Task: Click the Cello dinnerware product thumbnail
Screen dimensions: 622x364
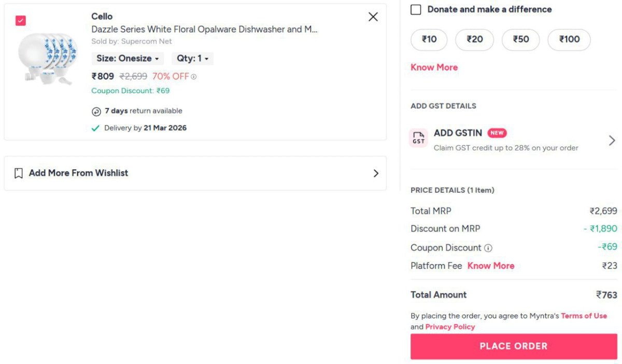Action: pos(48,59)
